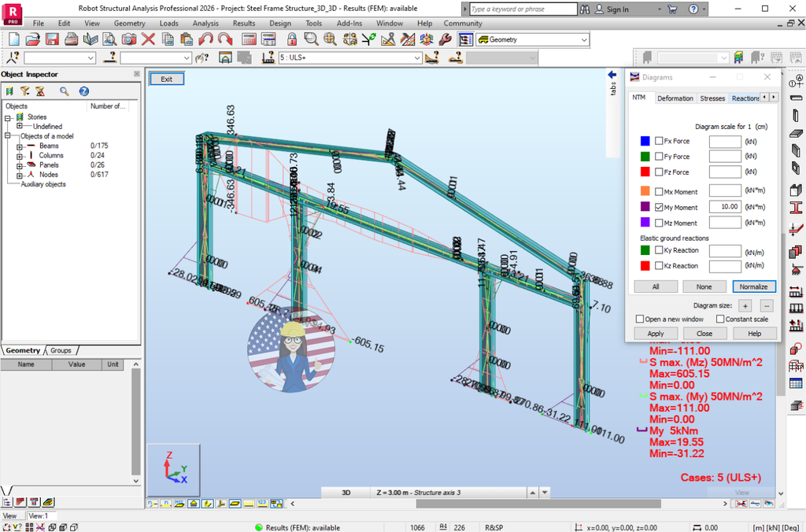Click the green color swatch beside Fy Force
This screenshot has width=806, height=532.
coord(645,157)
